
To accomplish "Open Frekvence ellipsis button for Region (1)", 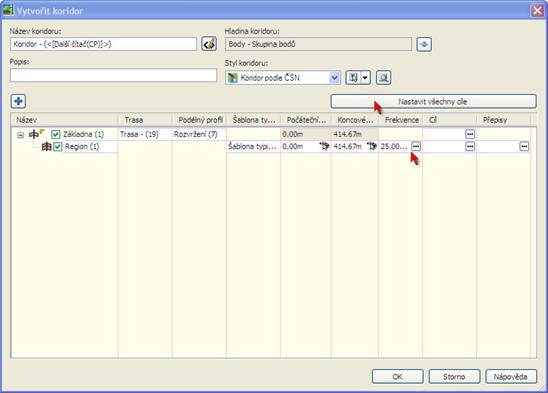I will (416, 146).
